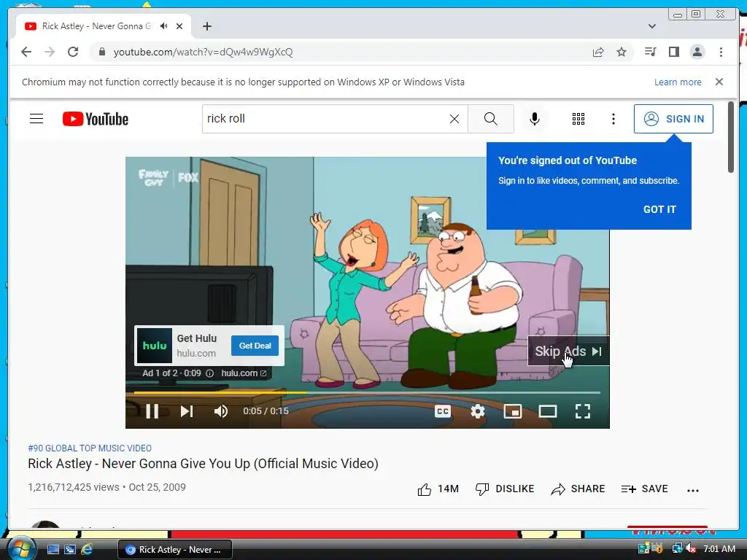Viewport: 747px width, 560px height.
Task: Click the Rick Astley taskbar button
Action: [x=175, y=550]
